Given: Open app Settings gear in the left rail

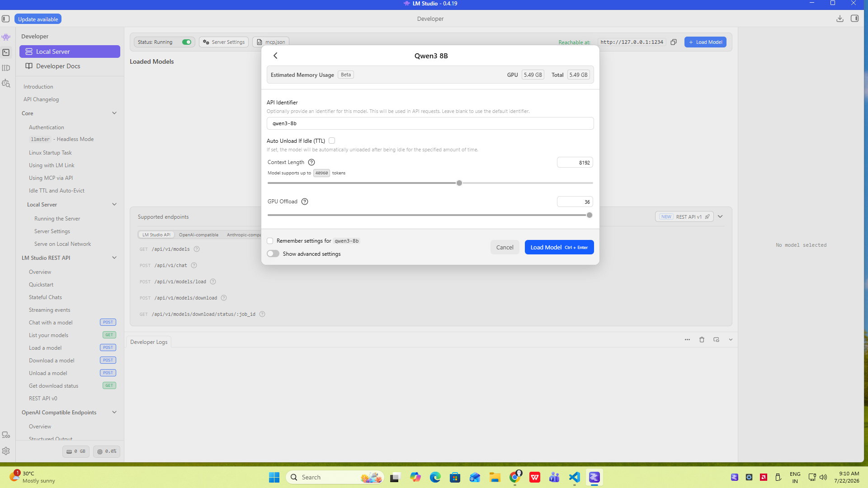Looking at the screenshot, I should pyautogui.click(x=6, y=451).
